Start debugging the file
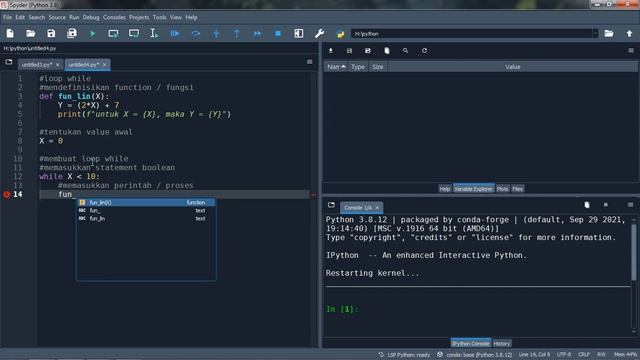The height and width of the screenshot is (360, 640). tap(175, 33)
